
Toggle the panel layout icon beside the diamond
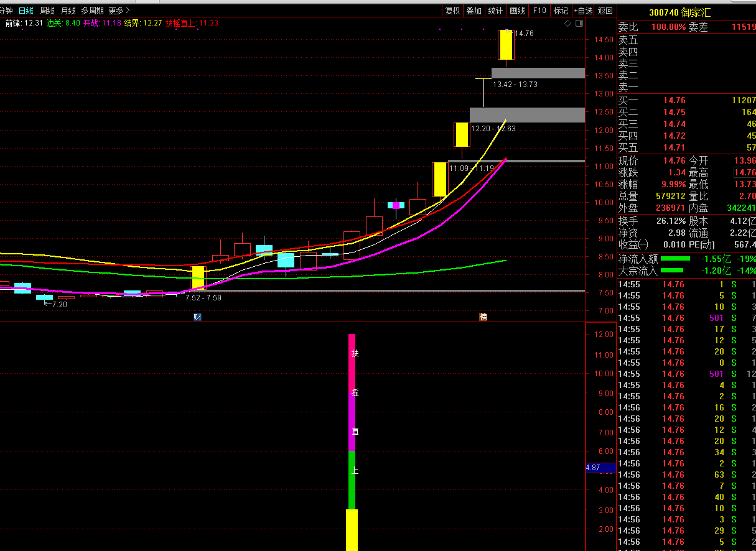[579, 24]
